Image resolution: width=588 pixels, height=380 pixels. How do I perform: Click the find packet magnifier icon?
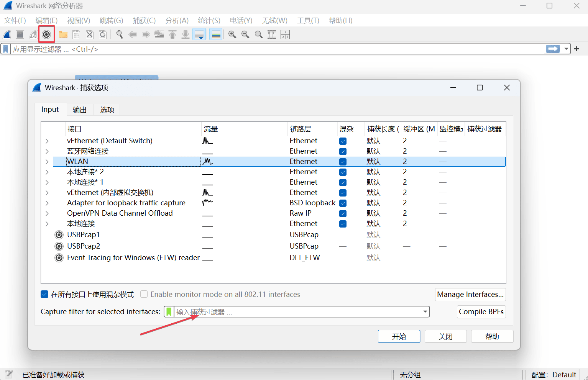click(x=120, y=34)
